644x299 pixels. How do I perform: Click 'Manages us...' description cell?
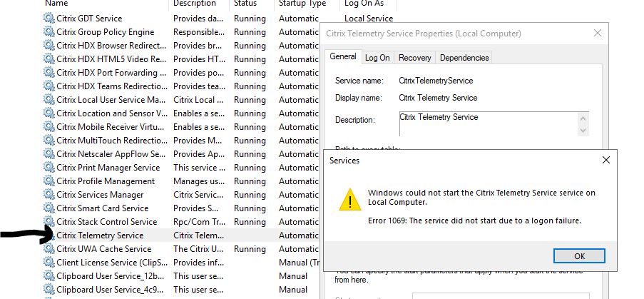199,181
